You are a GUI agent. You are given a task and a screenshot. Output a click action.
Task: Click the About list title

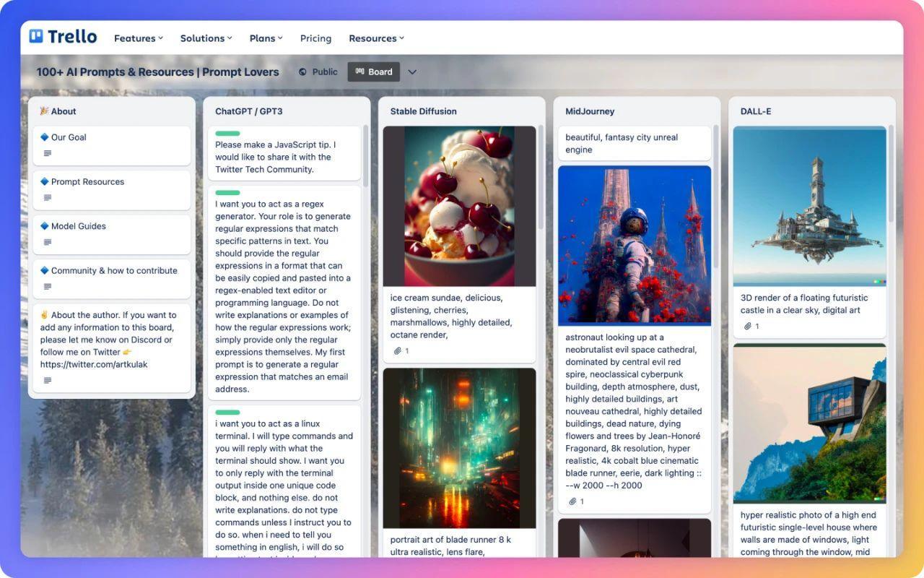[x=64, y=111]
